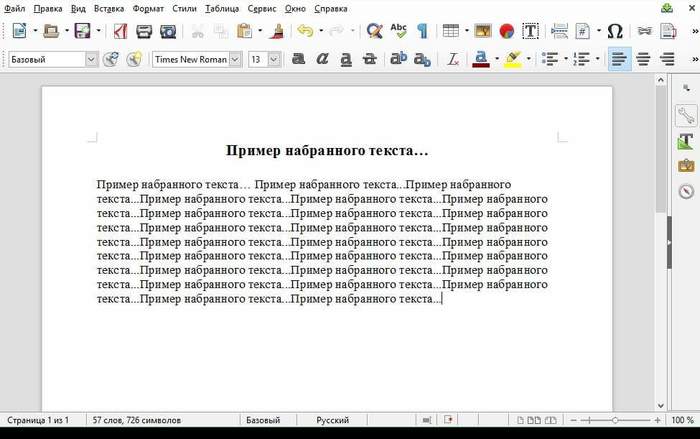Click the Clone Formatting paintbrush icon
Viewport: 700px width, 439px height.
(x=275, y=32)
